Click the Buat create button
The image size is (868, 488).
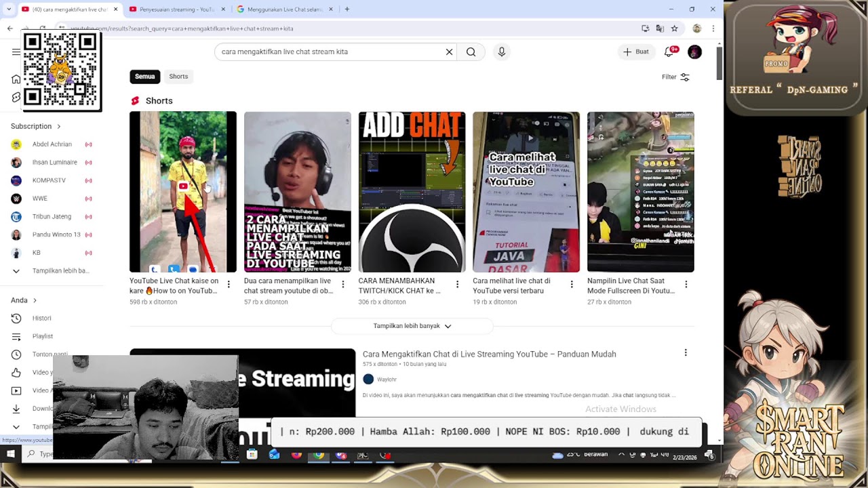[x=636, y=52]
